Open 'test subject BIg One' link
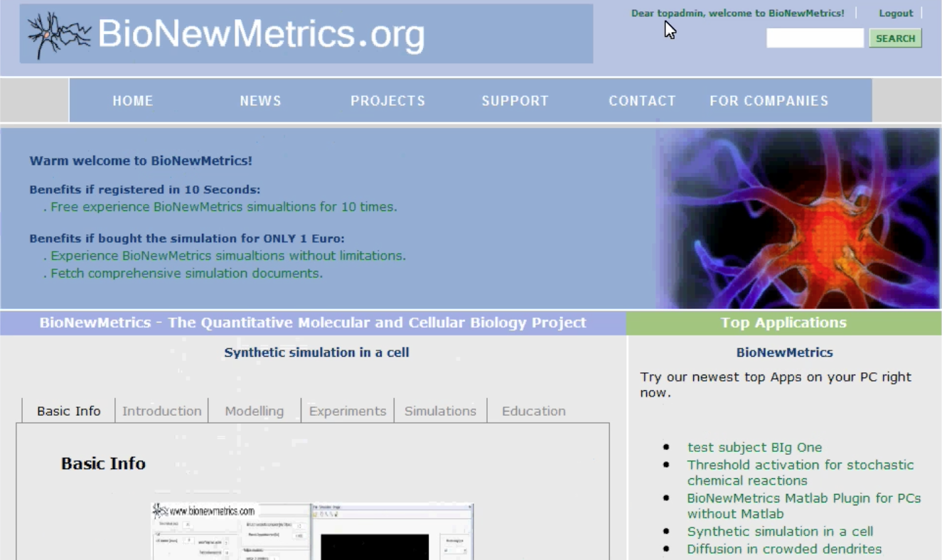This screenshot has width=942, height=560. [x=754, y=447]
